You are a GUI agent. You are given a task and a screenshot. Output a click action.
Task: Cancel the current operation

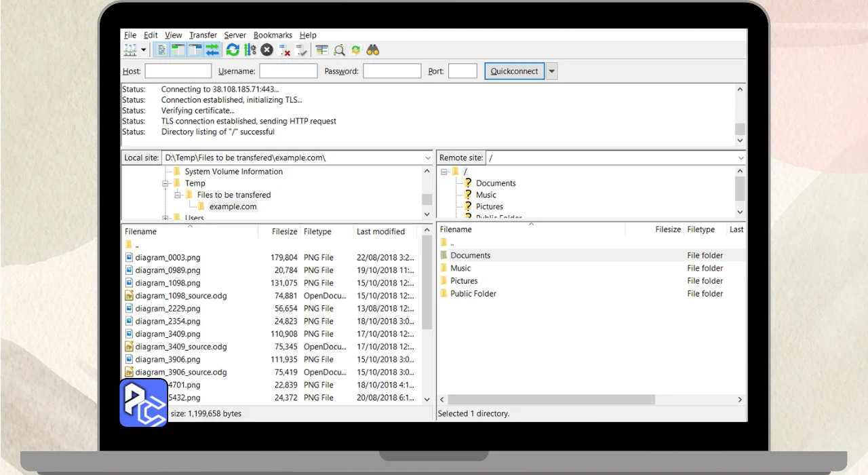[267, 50]
